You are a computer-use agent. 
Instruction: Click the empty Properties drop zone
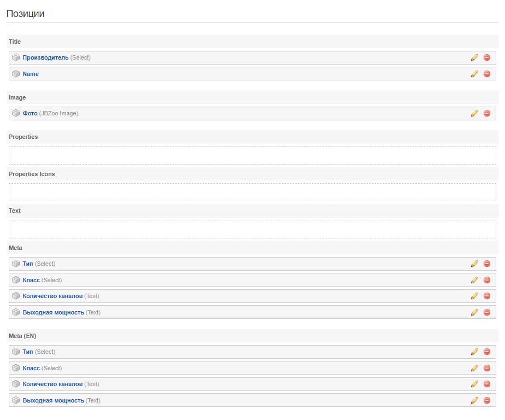pos(252,155)
